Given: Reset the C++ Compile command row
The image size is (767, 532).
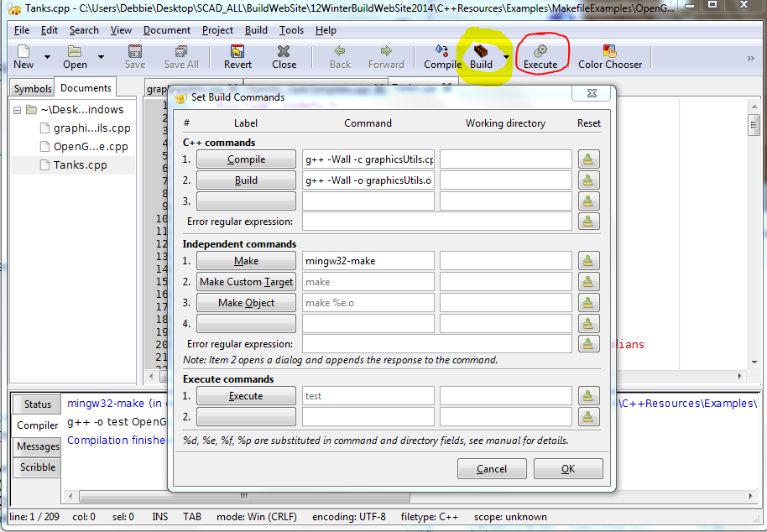Looking at the screenshot, I should pos(589,159).
